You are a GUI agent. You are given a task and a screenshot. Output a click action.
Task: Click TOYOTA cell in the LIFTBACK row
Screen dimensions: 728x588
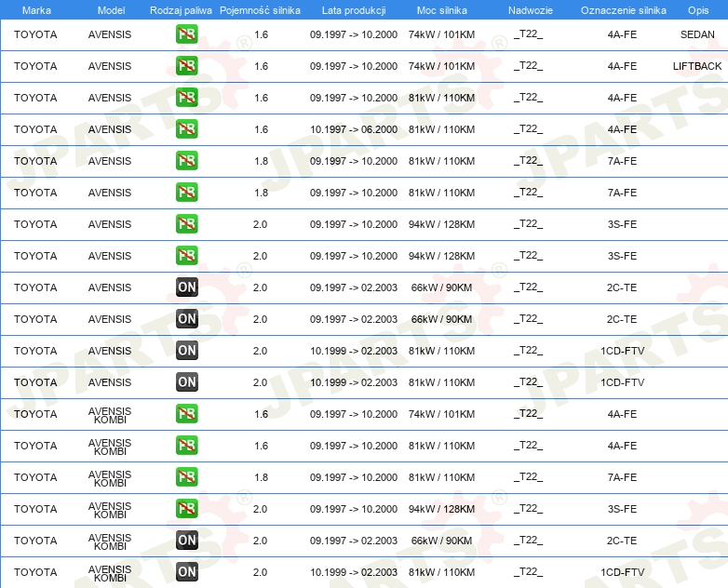(35, 66)
